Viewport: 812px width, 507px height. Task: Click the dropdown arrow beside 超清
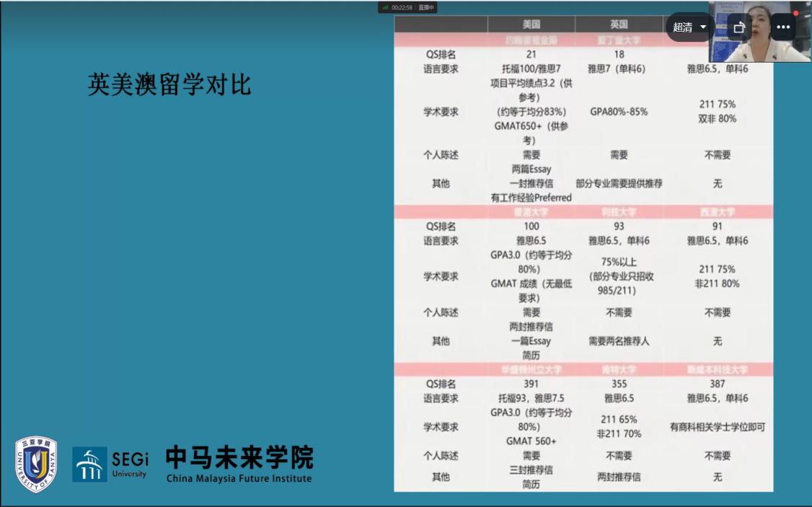[703, 27]
